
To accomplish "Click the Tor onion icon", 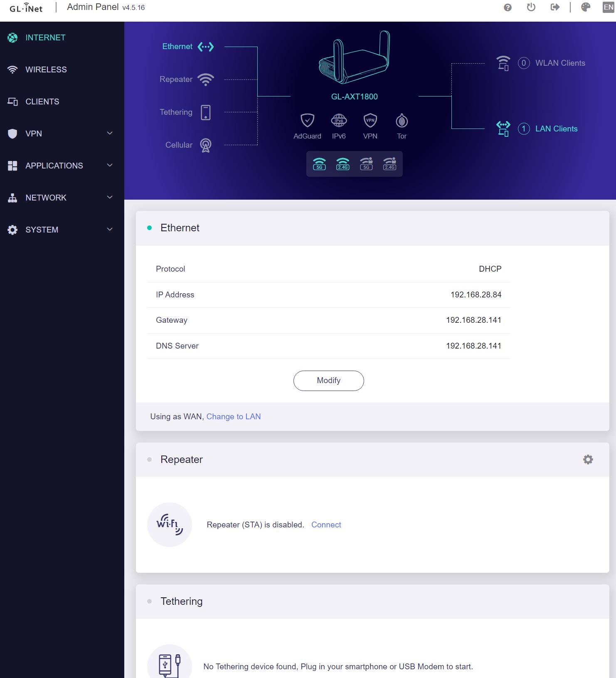I will [402, 121].
